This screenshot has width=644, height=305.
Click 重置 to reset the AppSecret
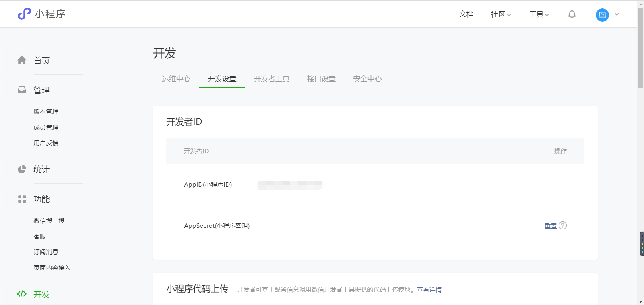(x=550, y=226)
